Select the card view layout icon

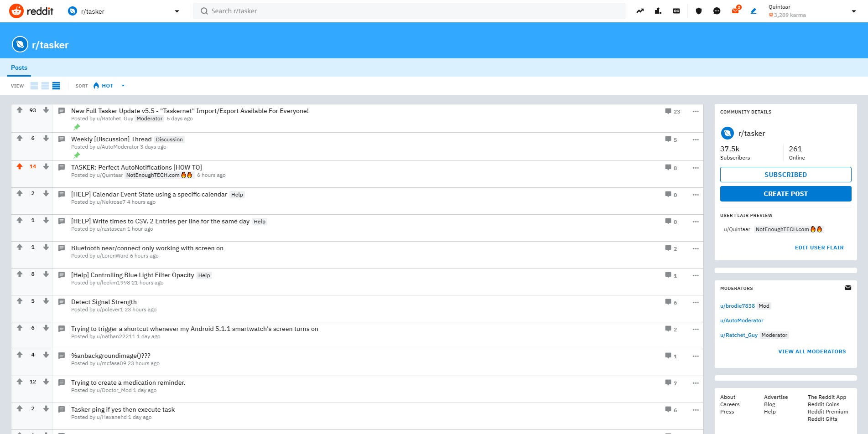pyautogui.click(x=34, y=85)
